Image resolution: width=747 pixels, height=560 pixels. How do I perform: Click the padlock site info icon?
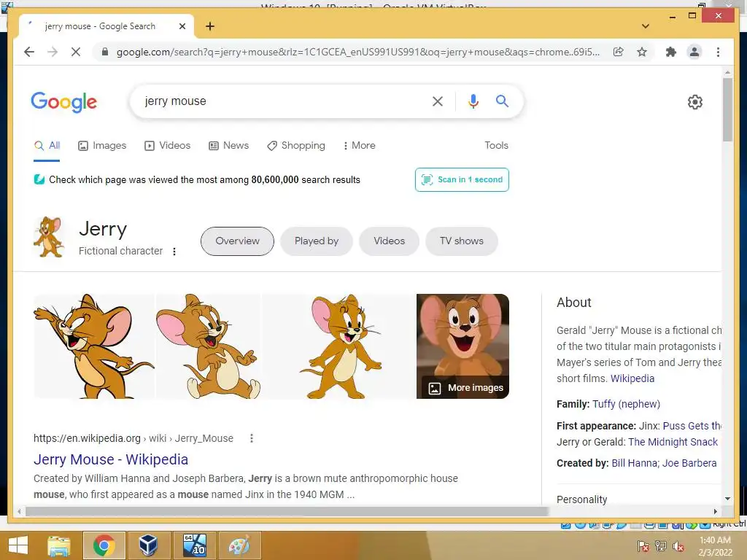(105, 52)
